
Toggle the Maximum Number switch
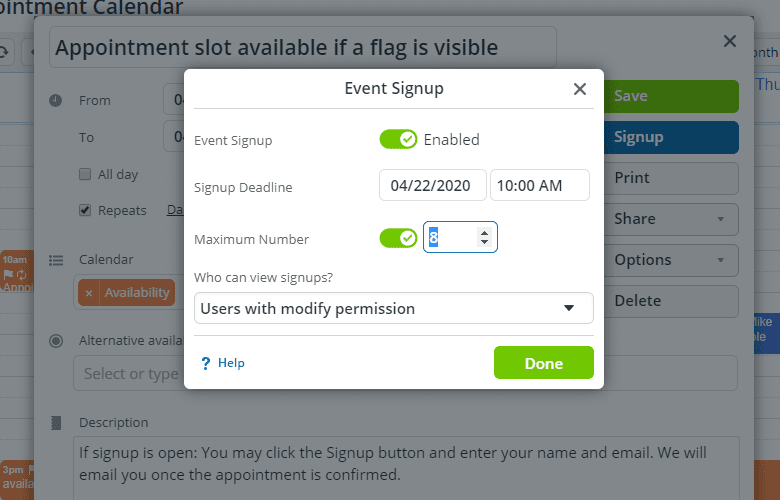point(398,238)
